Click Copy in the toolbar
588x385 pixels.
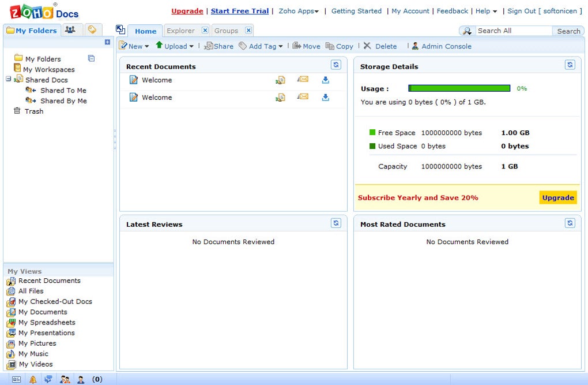pos(340,46)
